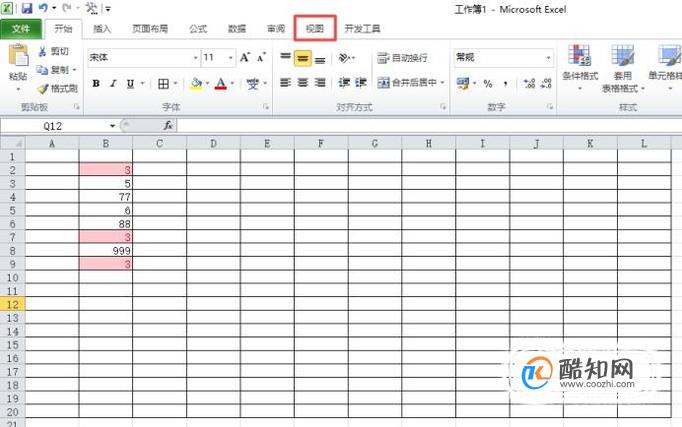682x427 pixels.
Task: Open the font size 11 dropdown
Action: coord(230,58)
